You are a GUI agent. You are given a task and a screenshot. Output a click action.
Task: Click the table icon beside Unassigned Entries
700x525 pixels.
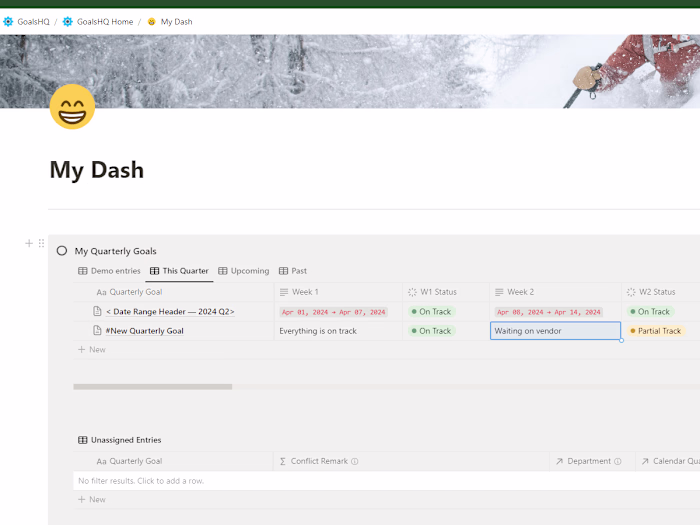click(83, 440)
